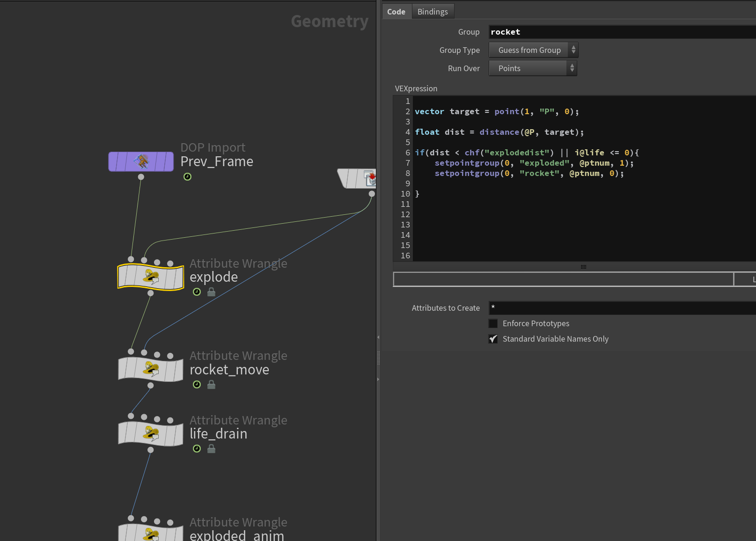
Task: Select the exploded_anim wrangle node
Action: coord(150,533)
